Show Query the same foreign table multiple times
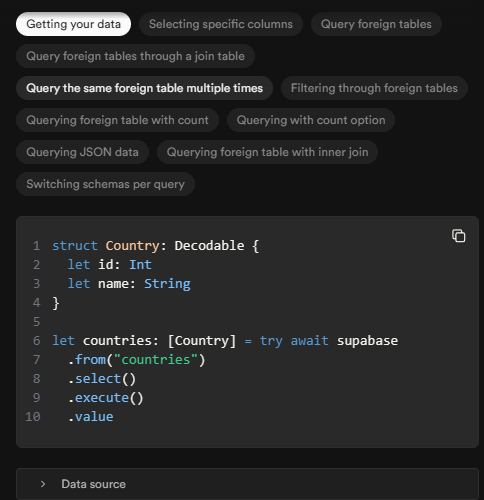The width and height of the screenshot is (484, 500). [144, 88]
